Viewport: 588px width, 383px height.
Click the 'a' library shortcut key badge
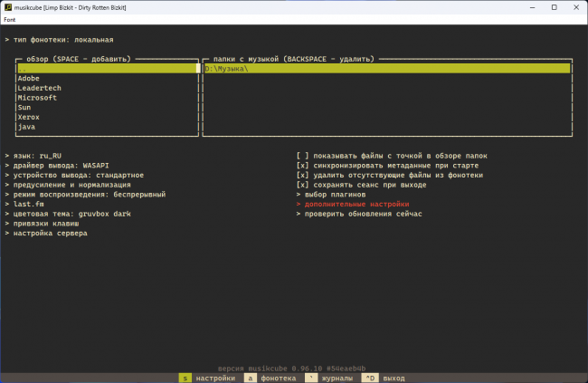(x=250, y=378)
